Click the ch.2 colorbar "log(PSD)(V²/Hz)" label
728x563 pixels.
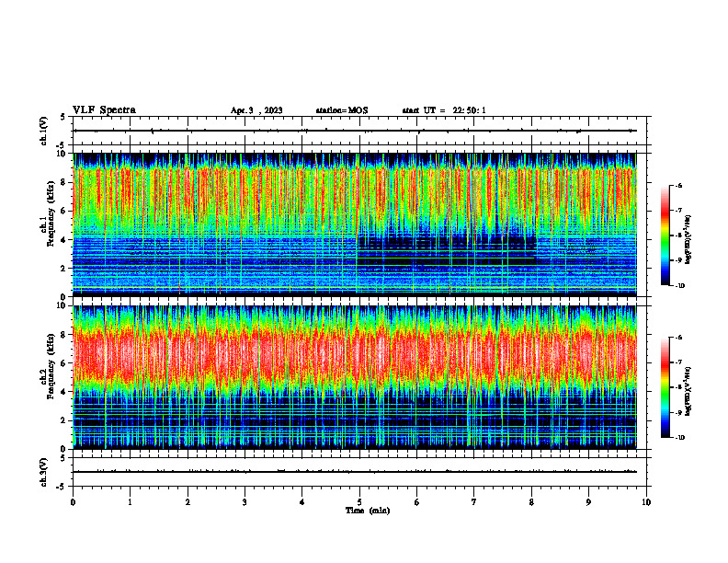point(688,392)
